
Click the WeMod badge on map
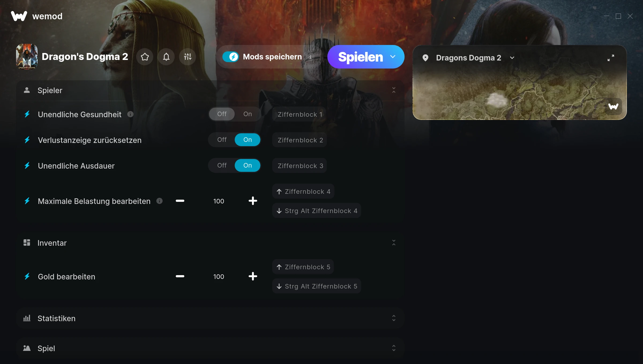point(613,107)
